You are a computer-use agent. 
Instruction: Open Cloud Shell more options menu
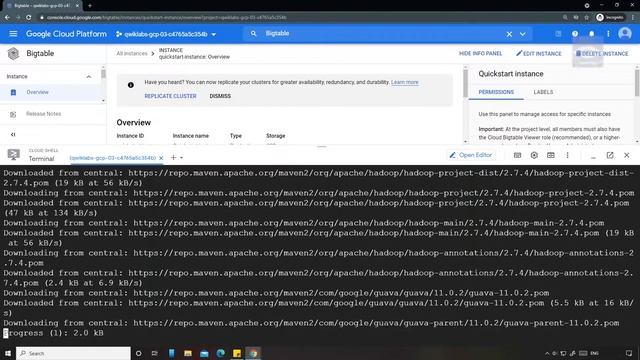[x=567, y=155]
